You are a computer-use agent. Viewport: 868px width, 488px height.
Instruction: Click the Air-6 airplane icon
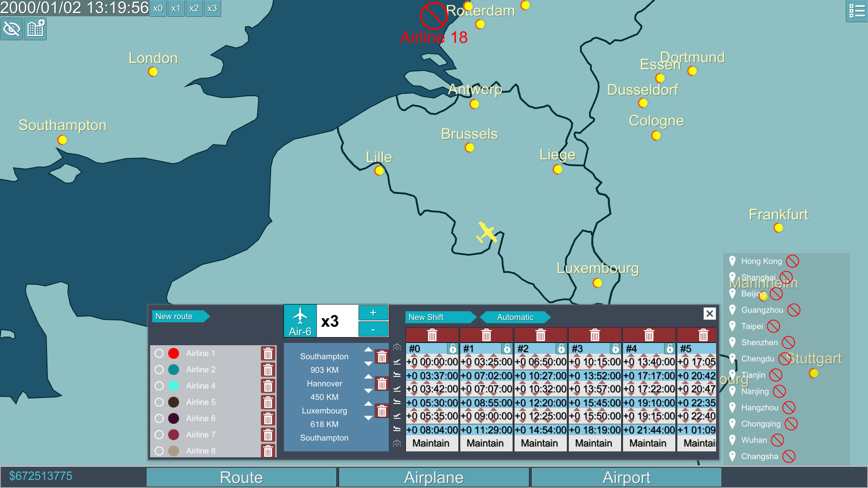point(300,320)
